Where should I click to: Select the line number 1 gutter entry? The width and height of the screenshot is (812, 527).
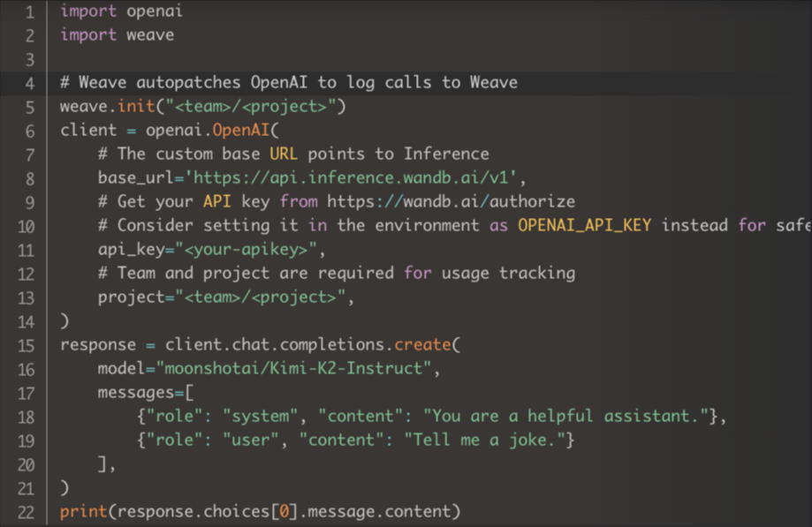coord(29,11)
